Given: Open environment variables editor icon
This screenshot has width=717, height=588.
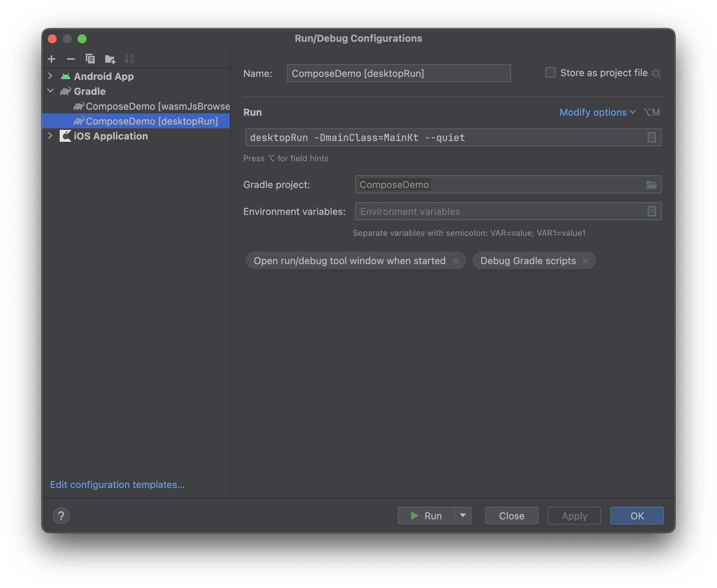Looking at the screenshot, I should (x=651, y=212).
